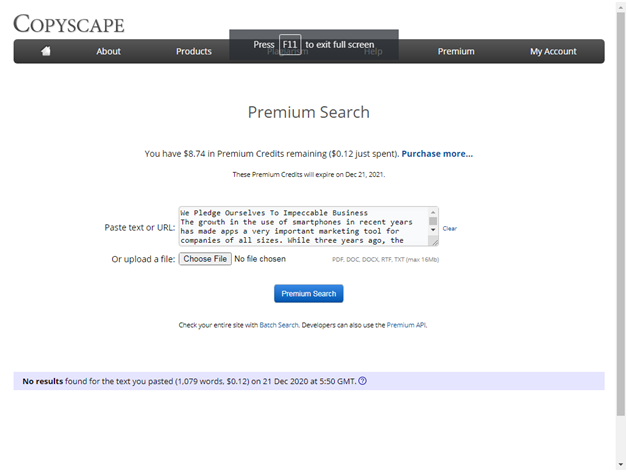Clear the pasted text

point(449,228)
